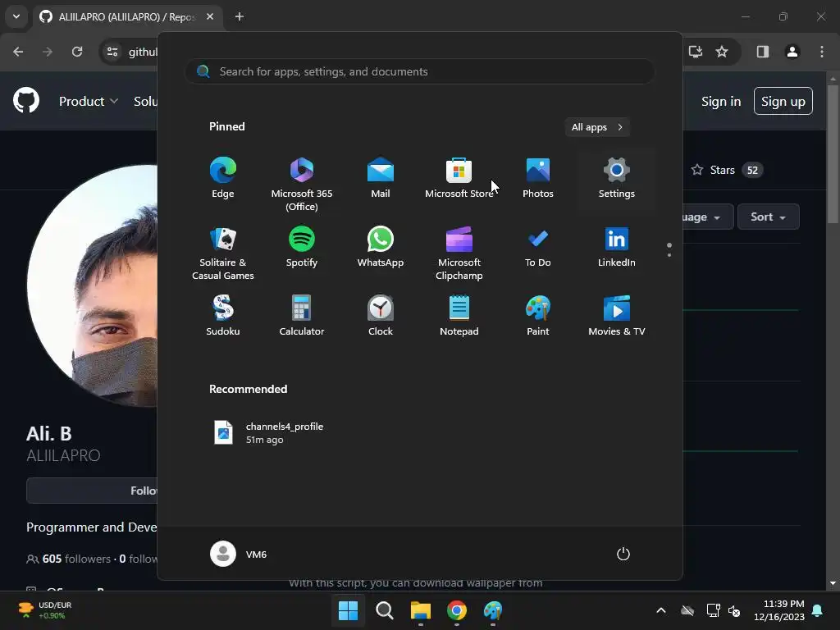Screen dimensions: 840x630
Task: Open recommended file channels4_profile
Action: [269, 433]
